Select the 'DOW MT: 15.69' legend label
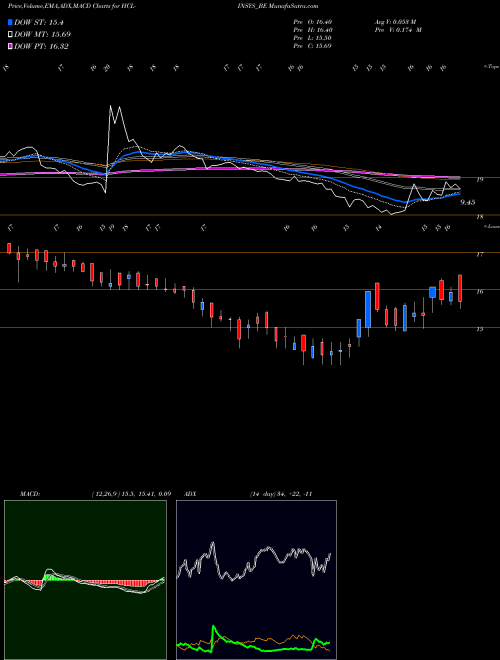 pyautogui.click(x=43, y=35)
